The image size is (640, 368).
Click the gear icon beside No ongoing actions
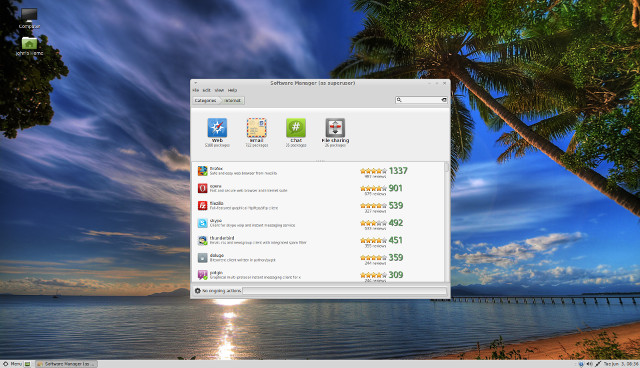(x=198, y=291)
